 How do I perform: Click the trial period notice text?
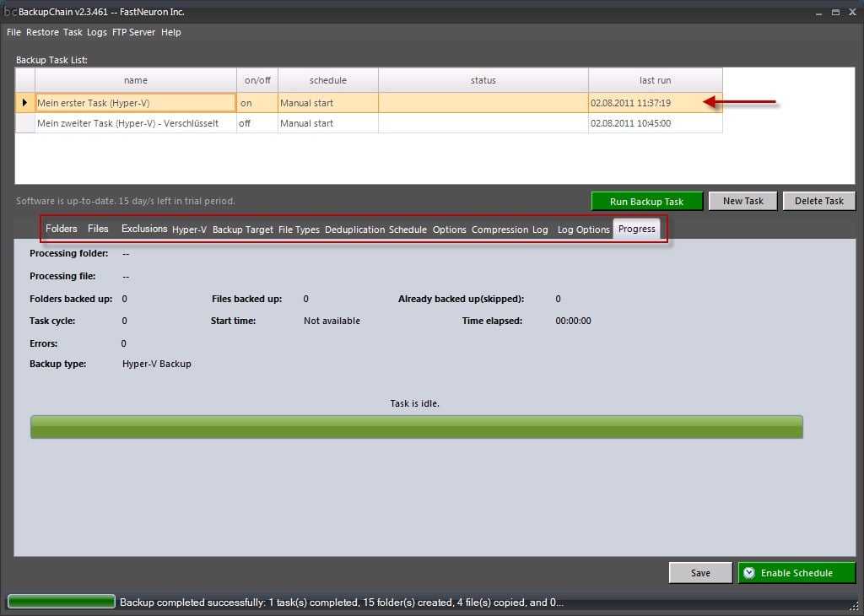pyautogui.click(x=126, y=201)
